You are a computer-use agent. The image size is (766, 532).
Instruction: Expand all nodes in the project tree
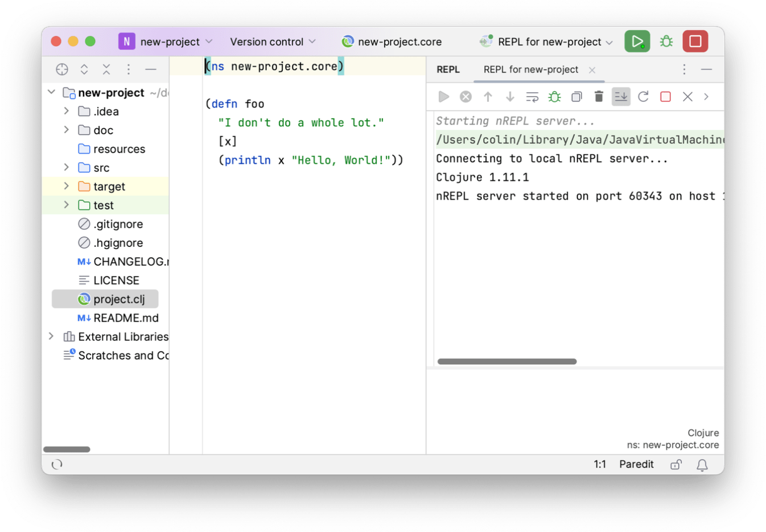(x=84, y=69)
